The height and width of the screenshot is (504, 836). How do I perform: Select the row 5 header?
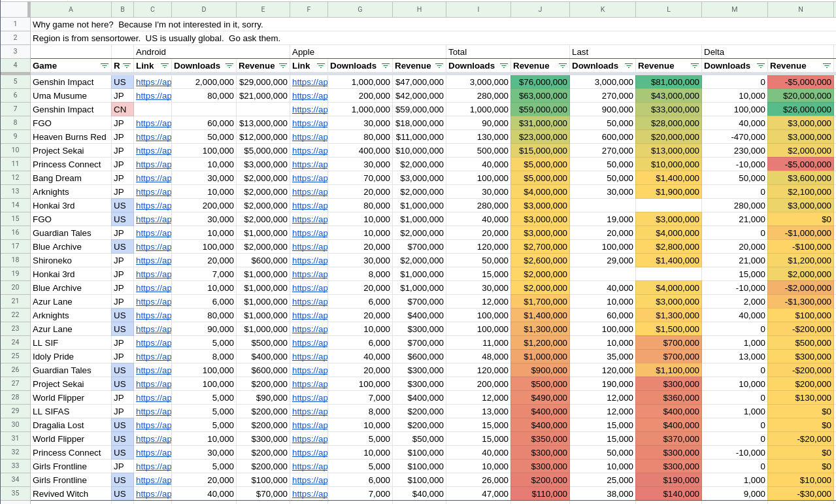point(15,82)
